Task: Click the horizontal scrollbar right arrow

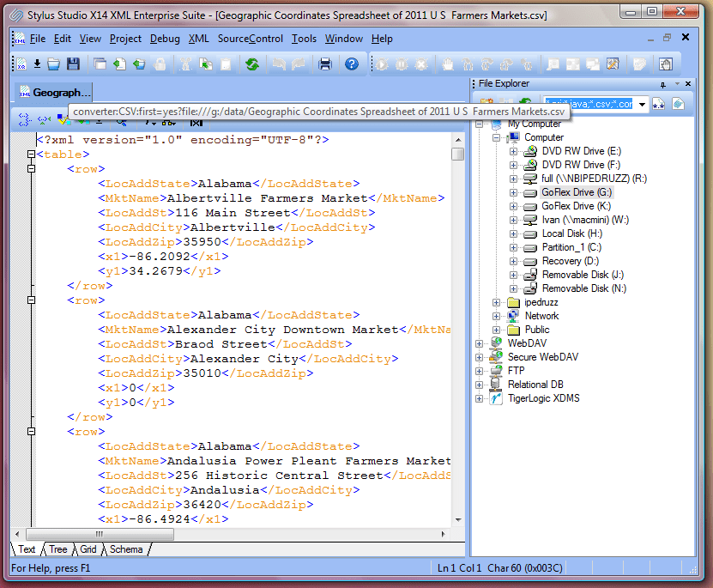Action: [x=444, y=534]
